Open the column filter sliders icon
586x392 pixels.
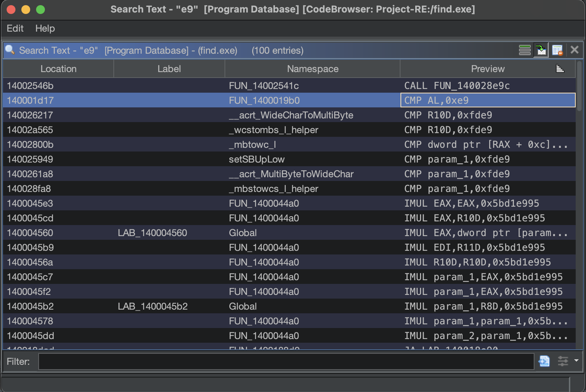[563, 361]
